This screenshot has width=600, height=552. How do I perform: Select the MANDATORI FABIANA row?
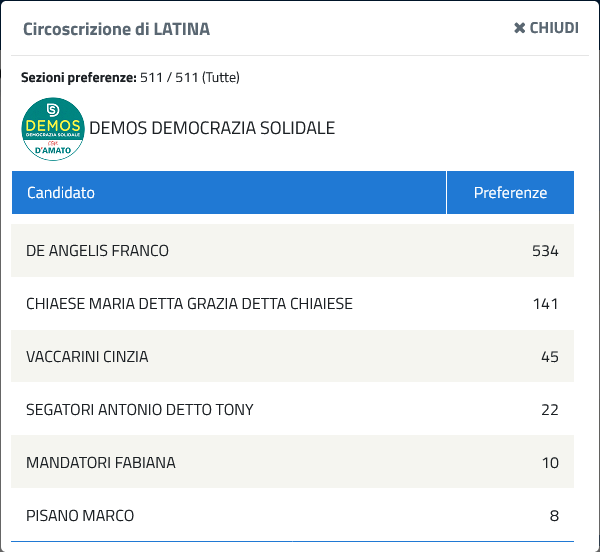coord(292,462)
